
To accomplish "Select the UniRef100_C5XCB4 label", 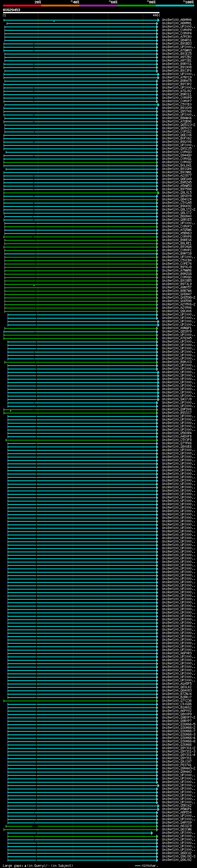I will click(177, 260).
